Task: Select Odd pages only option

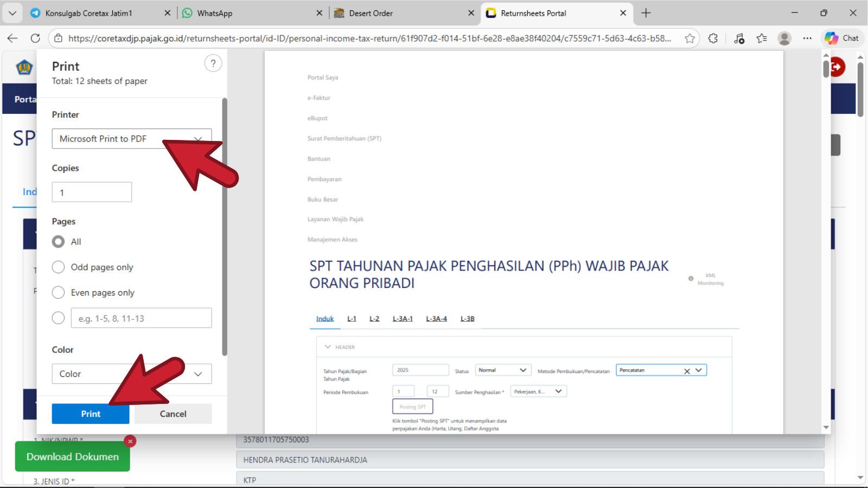Action: pyautogui.click(x=59, y=267)
